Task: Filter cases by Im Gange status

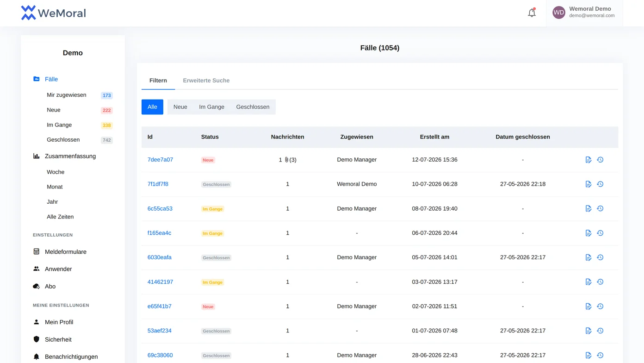Action: point(212,107)
